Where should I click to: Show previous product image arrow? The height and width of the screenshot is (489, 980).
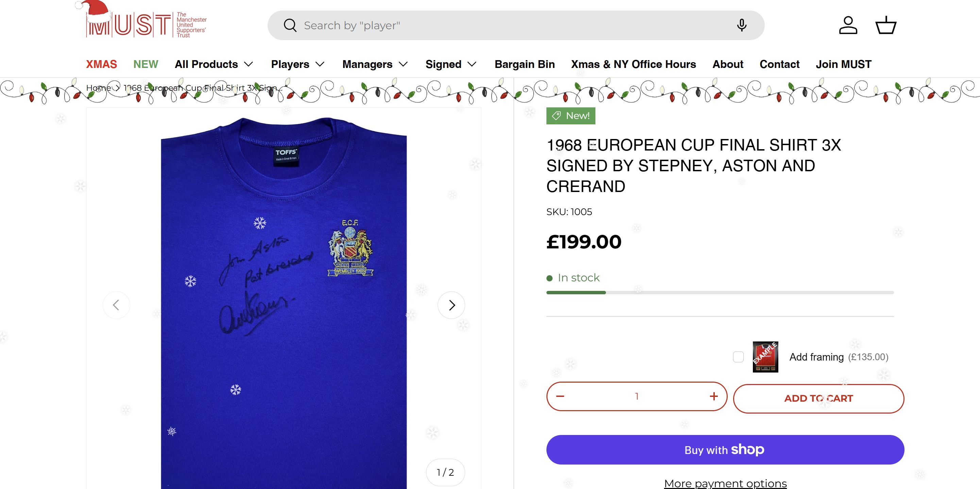click(x=116, y=305)
